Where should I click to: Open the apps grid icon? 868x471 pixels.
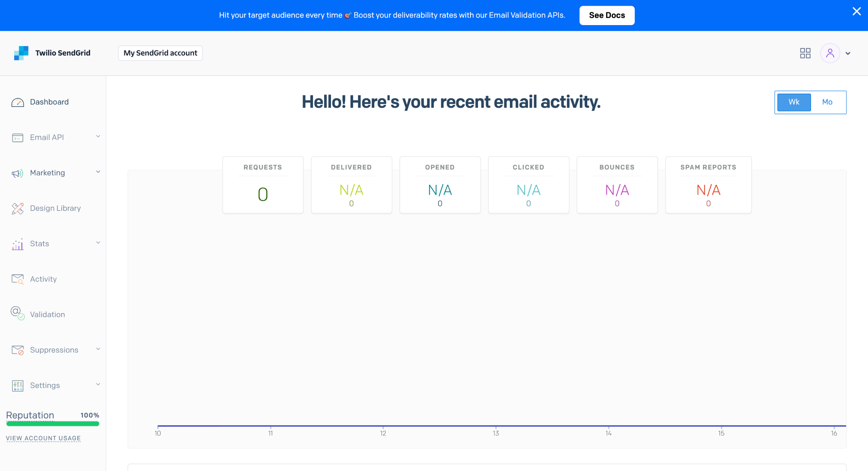(805, 53)
